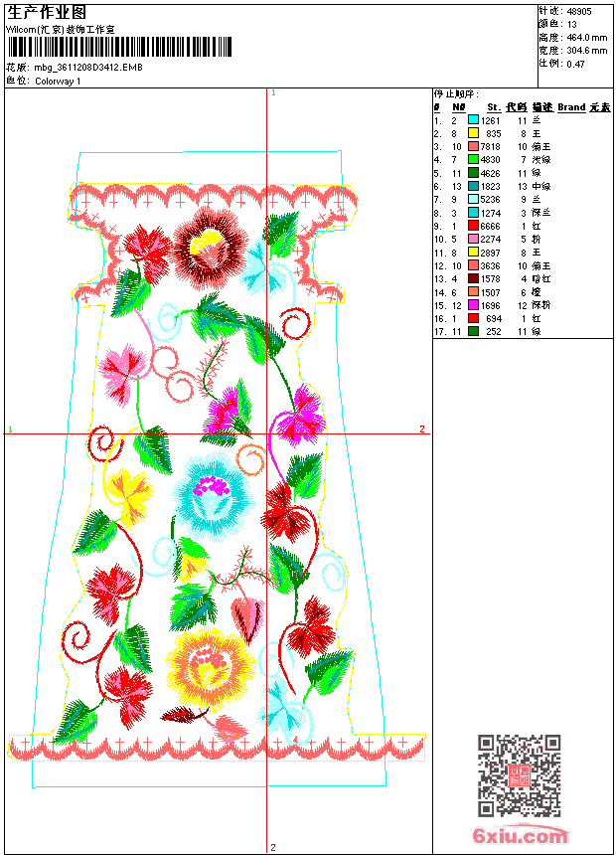Select the magenta swatch for stop 15
This screenshot has height=855, width=616.
pos(473,305)
